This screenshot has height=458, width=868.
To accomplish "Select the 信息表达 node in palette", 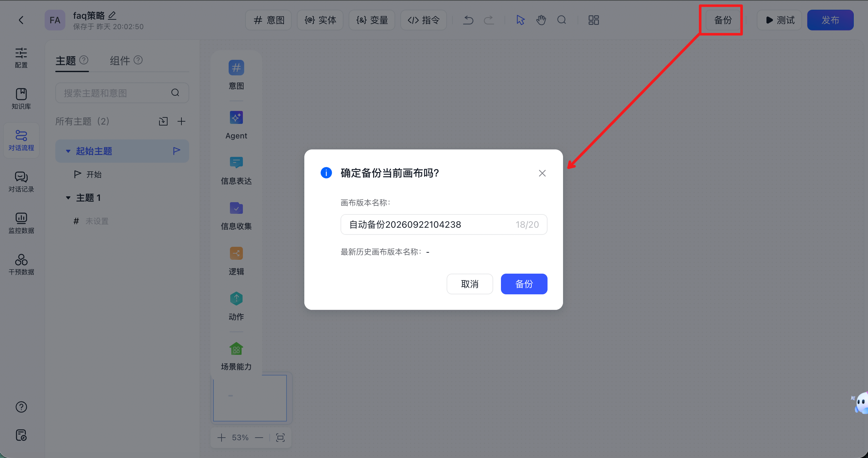I will coord(236,170).
